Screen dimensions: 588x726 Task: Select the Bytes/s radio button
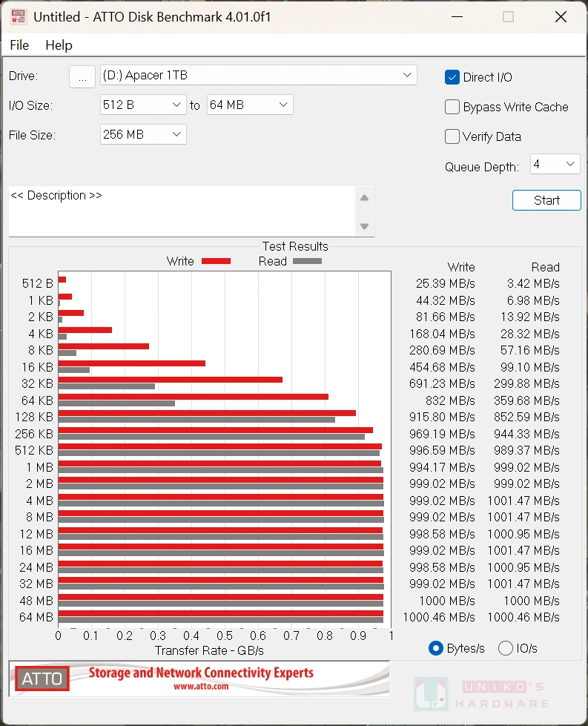pos(436,648)
